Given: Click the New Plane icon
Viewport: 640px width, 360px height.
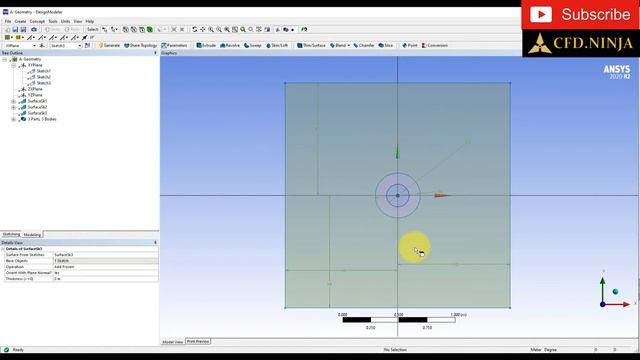Looking at the screenshot, I should coord(42,46).
